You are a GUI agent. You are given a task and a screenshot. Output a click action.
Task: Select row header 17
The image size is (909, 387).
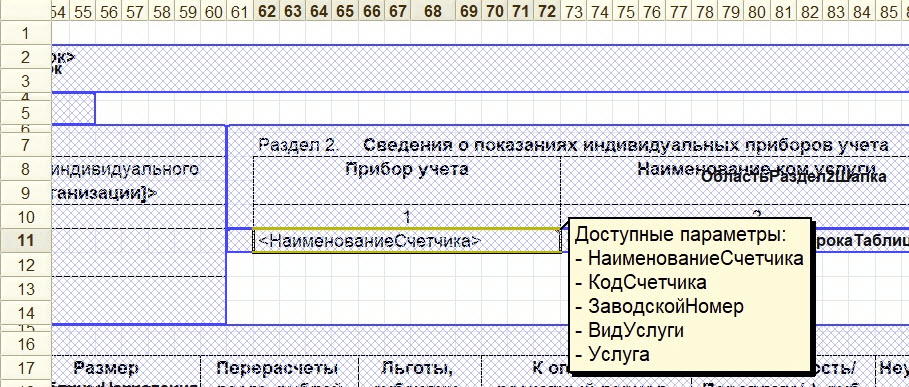pyautogui.click(x=26, y=368)
